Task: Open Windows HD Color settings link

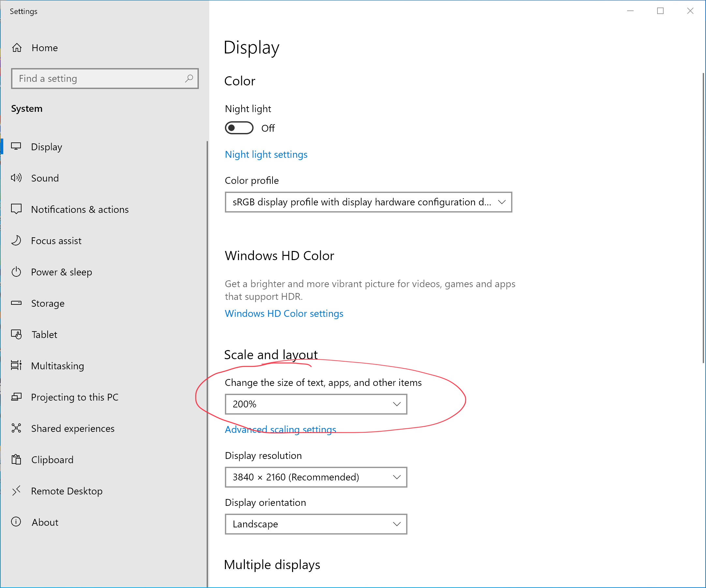Action: 284,313
